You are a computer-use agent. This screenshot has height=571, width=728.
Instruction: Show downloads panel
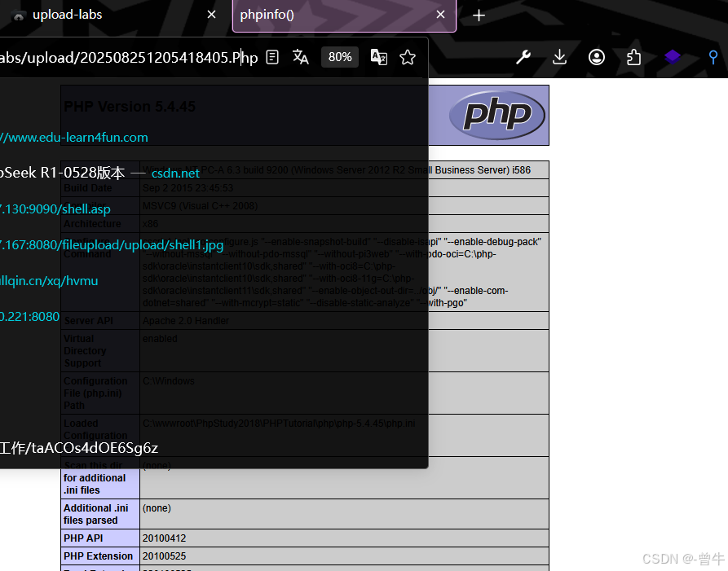coord(559,57)
